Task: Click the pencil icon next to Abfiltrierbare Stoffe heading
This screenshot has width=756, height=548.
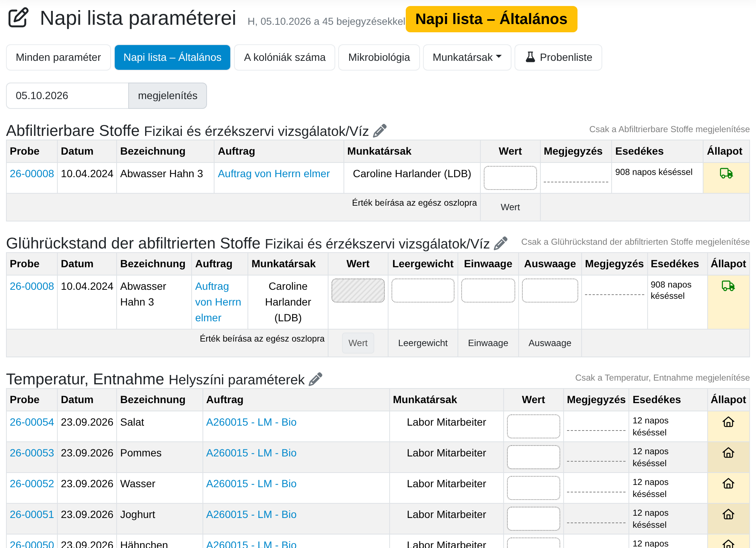Action: [x=379, y=131]
